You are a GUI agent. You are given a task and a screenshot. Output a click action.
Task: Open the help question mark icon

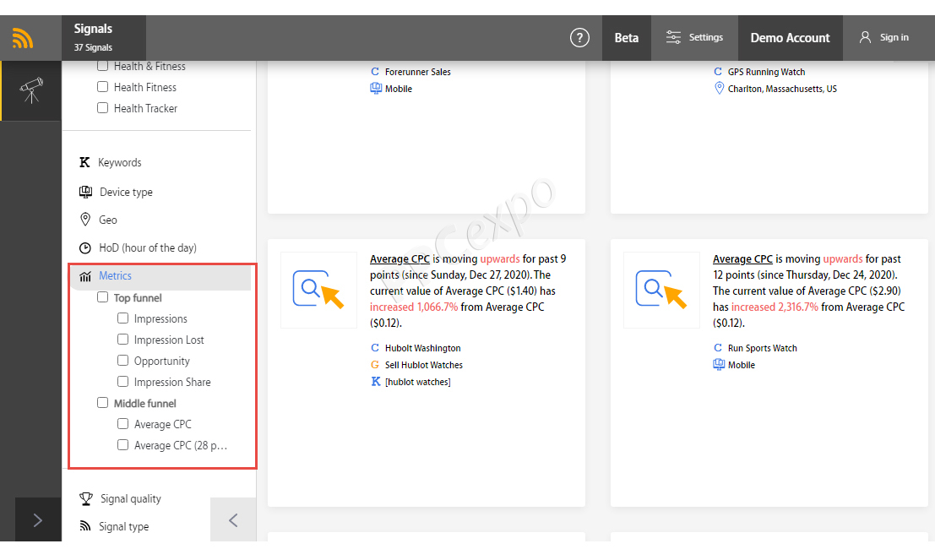(579, 37)
